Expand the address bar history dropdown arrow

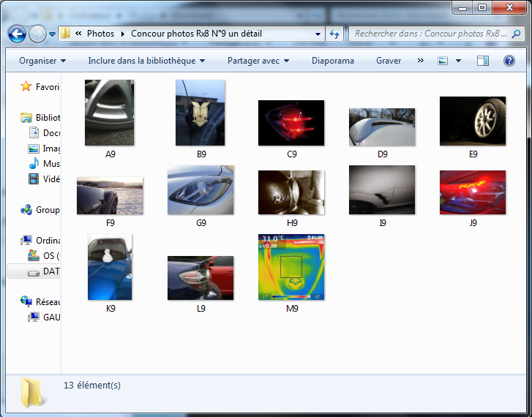318,34
